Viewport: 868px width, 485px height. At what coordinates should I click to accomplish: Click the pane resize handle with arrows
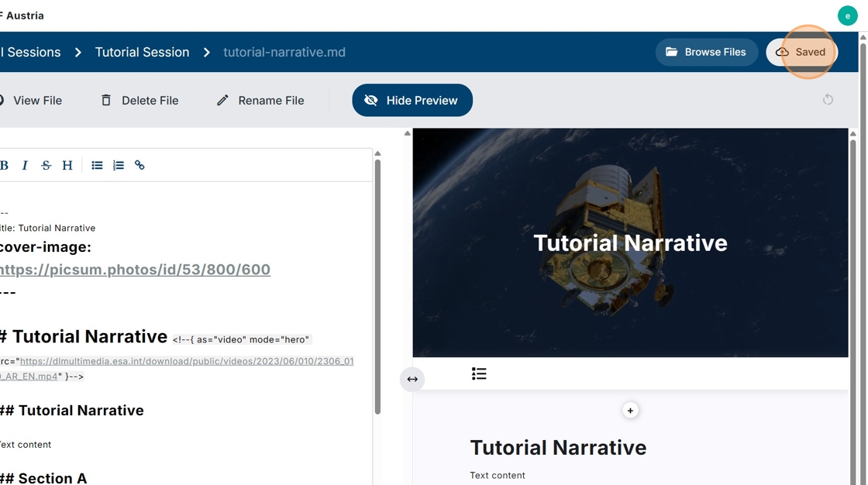click(x=412, y=379)
